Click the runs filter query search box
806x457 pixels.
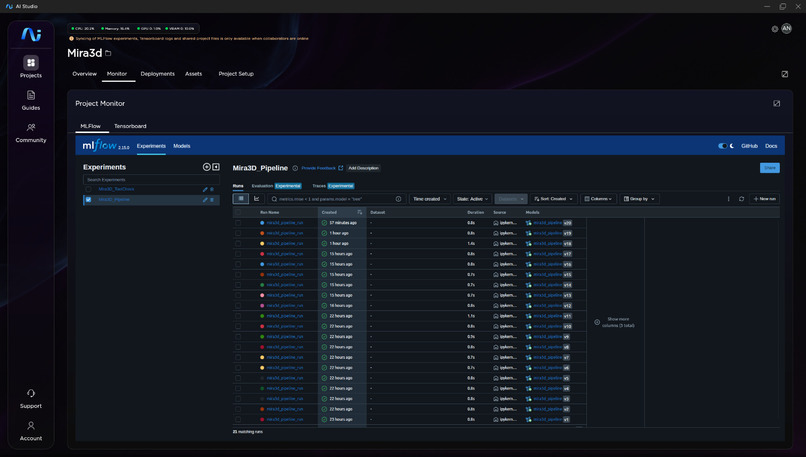pyautogui.click(x=336, y=199)
